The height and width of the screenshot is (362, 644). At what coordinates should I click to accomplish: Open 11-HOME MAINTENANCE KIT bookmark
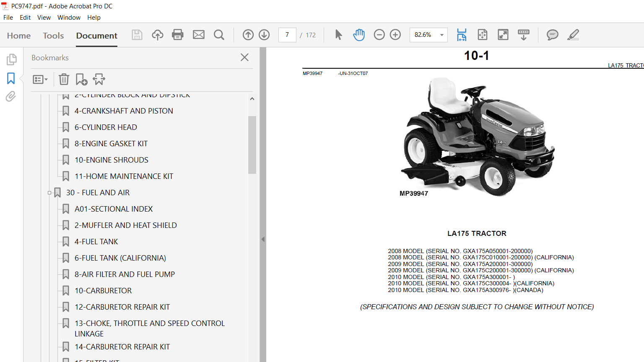click(x=124, y=176)
